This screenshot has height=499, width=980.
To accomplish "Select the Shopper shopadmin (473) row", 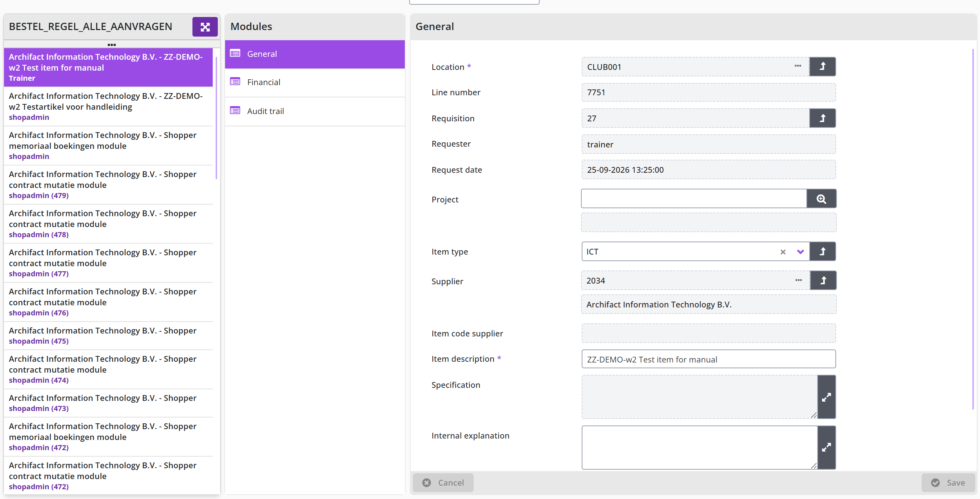I will coord(108,403).
